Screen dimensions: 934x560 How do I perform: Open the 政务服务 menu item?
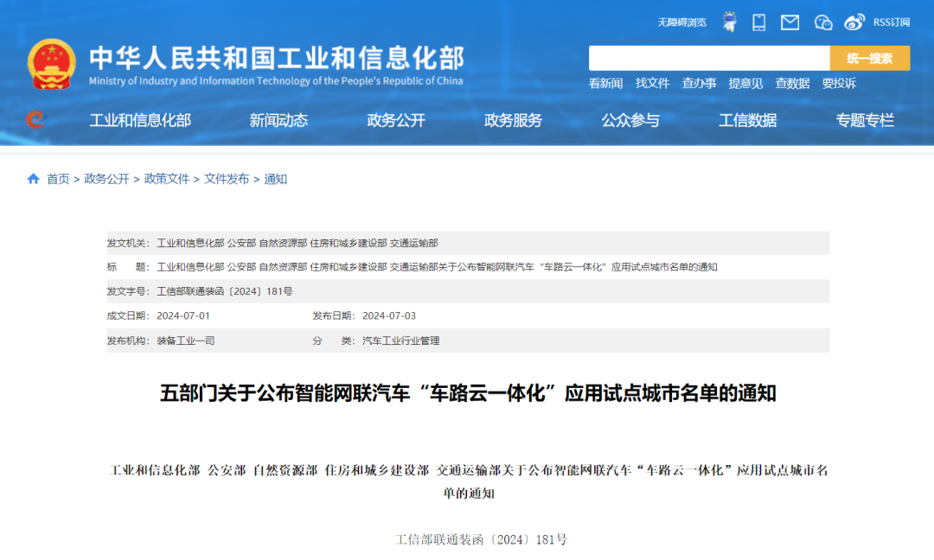click(x=513, y=120)
